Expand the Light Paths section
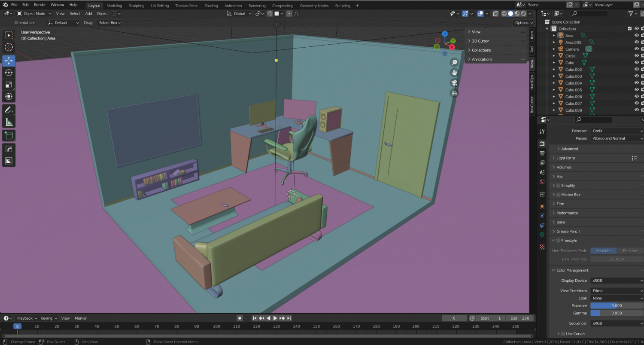The width and height of the screenshot is (644, 345). point(567,158)
